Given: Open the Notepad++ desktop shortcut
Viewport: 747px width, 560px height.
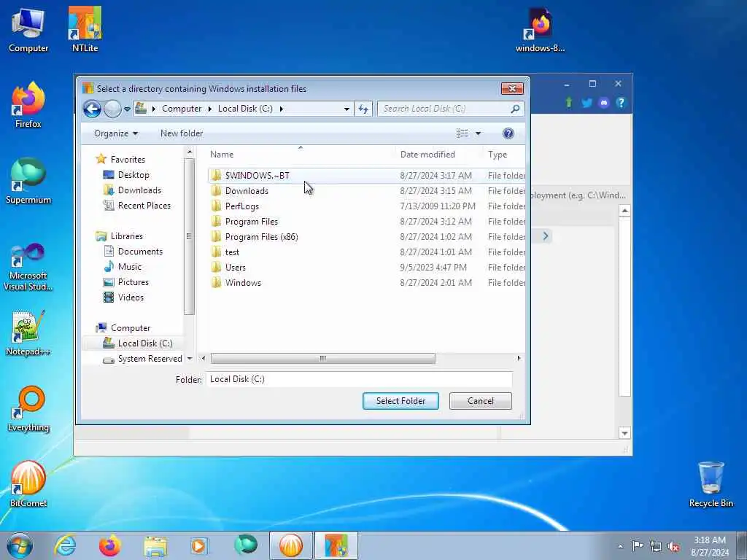Looking at the screenshot, I should click(x=28, y=333).
